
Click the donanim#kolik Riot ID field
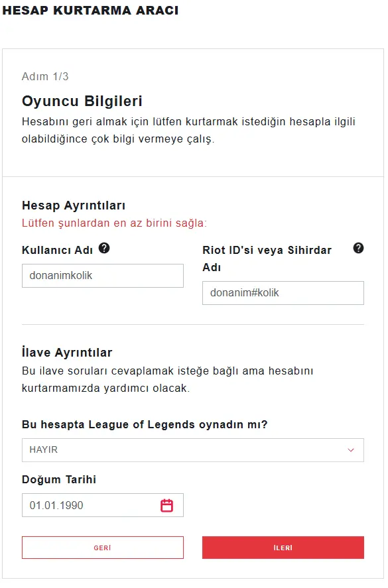283,293
